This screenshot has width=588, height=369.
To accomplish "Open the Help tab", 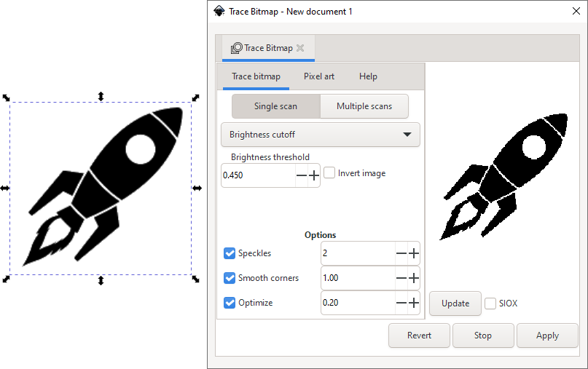I will click(x=368, y=76).
